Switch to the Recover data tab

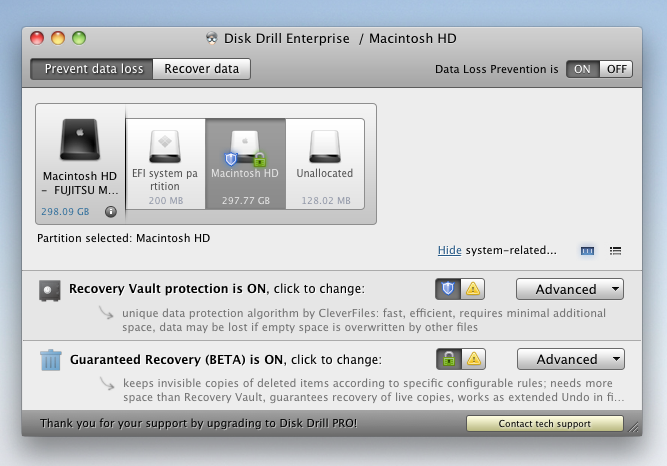pos(202,69)
